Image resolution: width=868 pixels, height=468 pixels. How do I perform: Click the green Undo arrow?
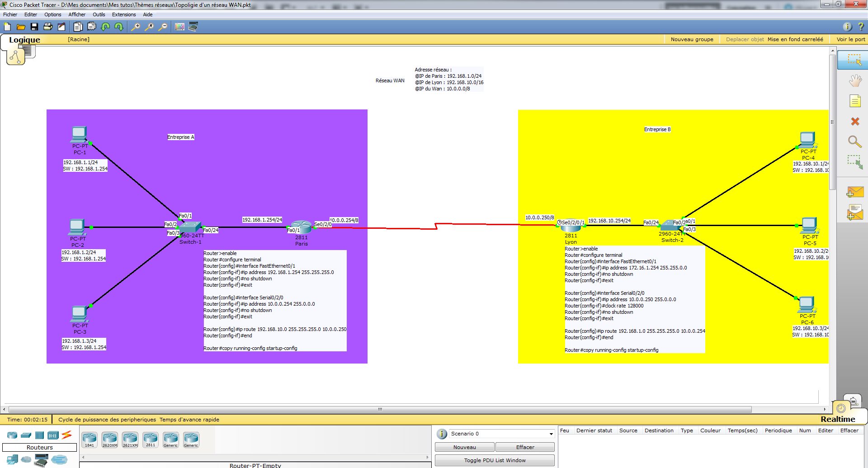point(105,27)
